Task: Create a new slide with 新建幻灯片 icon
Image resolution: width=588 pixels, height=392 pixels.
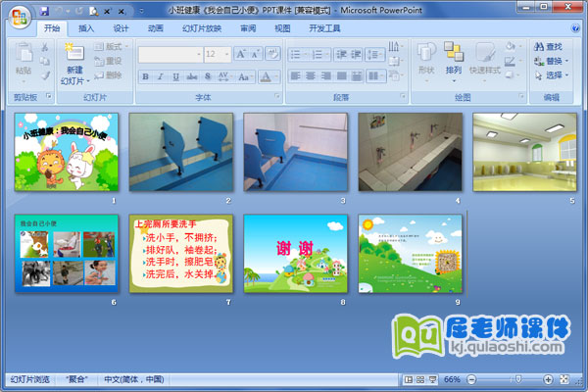Action: (74, 52)
